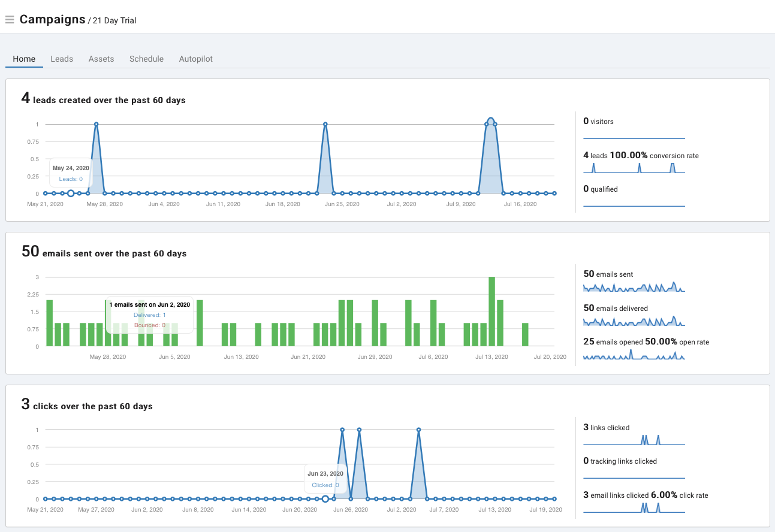775x532 pixels.
Task: Click the emails sent sparkline
Action: click(x=634, y=287)
